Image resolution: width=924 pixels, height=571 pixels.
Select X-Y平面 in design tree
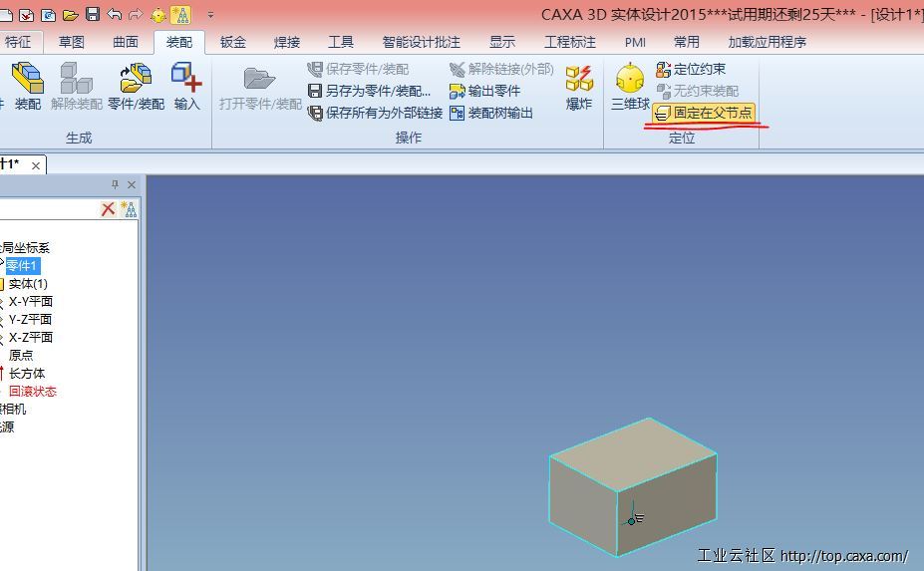point(31,301)
